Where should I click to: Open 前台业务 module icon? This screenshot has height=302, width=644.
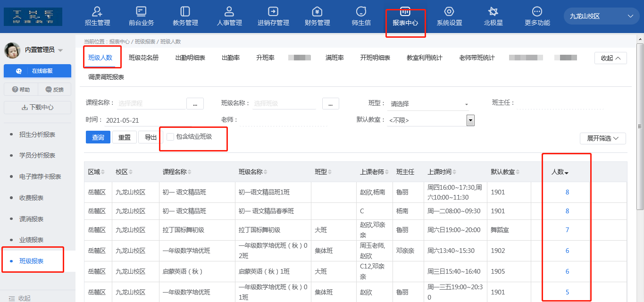point(141,11)
